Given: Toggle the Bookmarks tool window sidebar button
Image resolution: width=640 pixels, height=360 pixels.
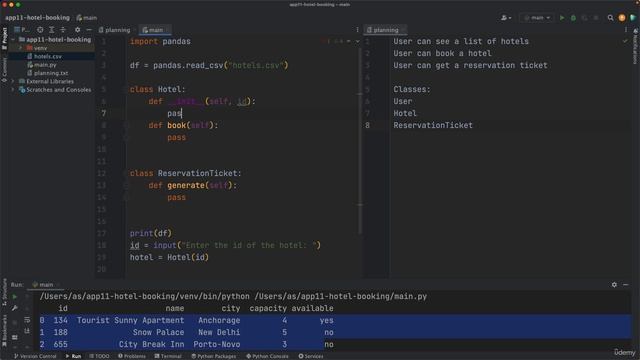Looking at the screenshot, I should (4, 330).
